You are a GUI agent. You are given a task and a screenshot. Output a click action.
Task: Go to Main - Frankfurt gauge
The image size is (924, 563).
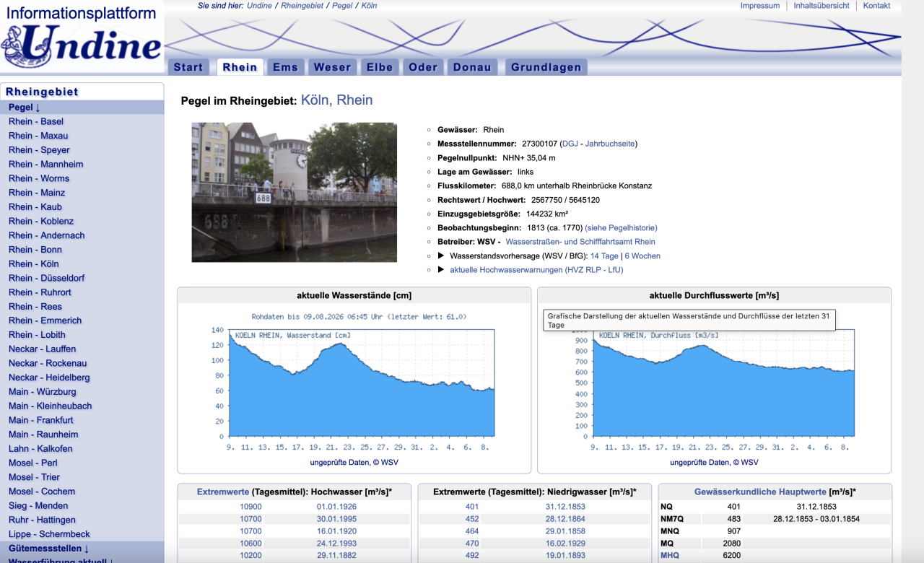coord(41,419)
